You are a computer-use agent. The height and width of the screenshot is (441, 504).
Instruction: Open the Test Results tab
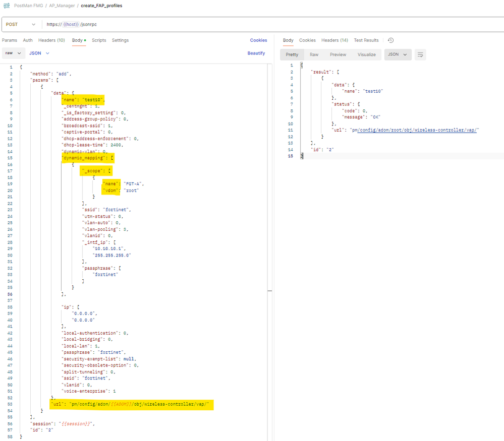[x=366, y=40]
